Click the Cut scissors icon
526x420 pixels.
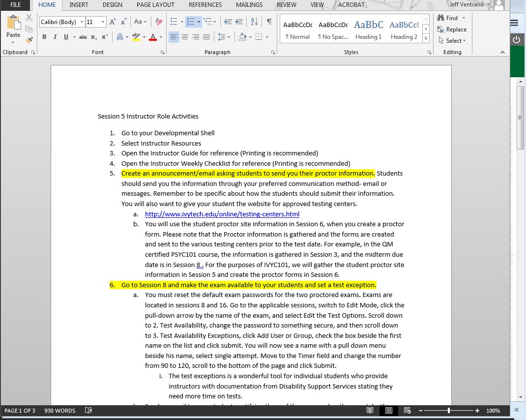coord(29,18)
